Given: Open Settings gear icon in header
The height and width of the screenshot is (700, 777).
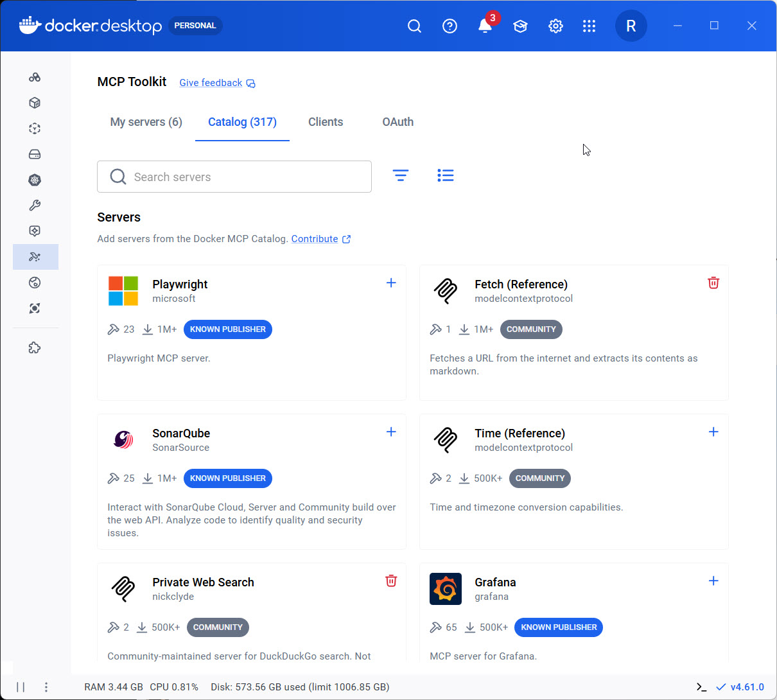Looking at the screenshot, I should click(556, 26).
